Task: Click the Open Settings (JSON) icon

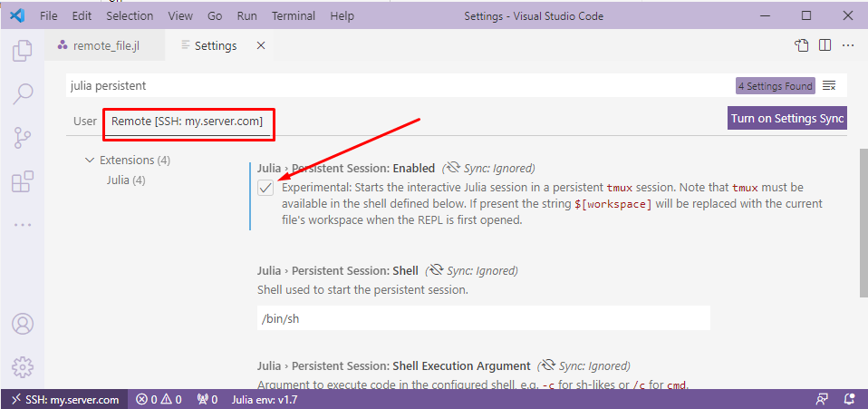Action: pos(801,45)
